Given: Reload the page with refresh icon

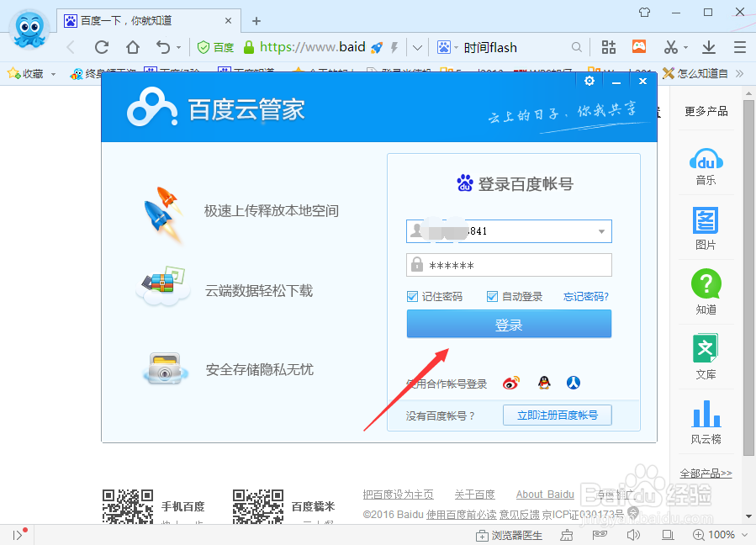Looking at the screenshot, I should (102, 47).
